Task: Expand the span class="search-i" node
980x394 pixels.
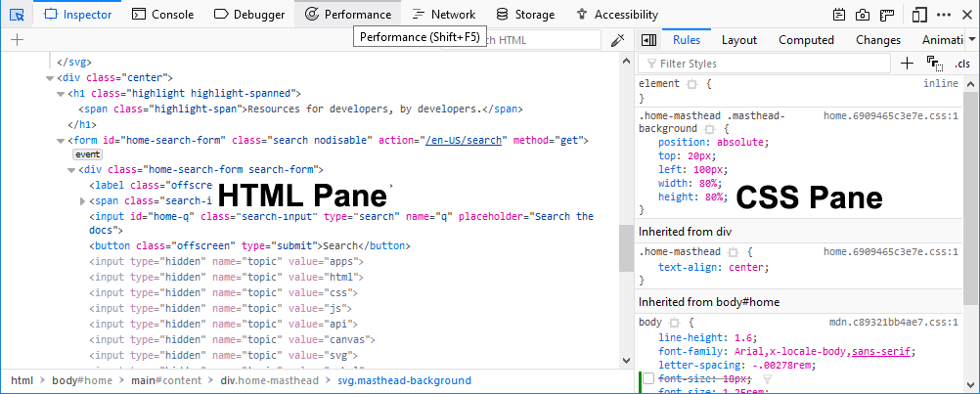Action: (82, 200)
